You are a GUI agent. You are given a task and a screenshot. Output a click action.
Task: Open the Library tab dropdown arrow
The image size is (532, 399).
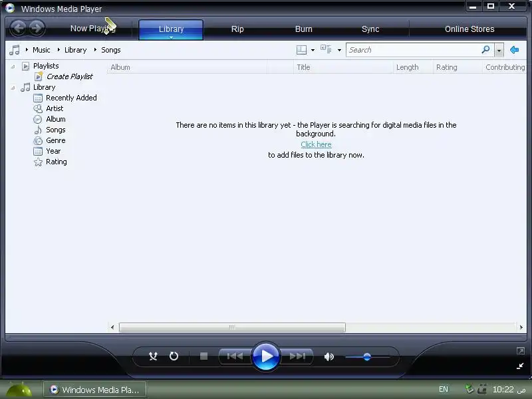[172, 37]
